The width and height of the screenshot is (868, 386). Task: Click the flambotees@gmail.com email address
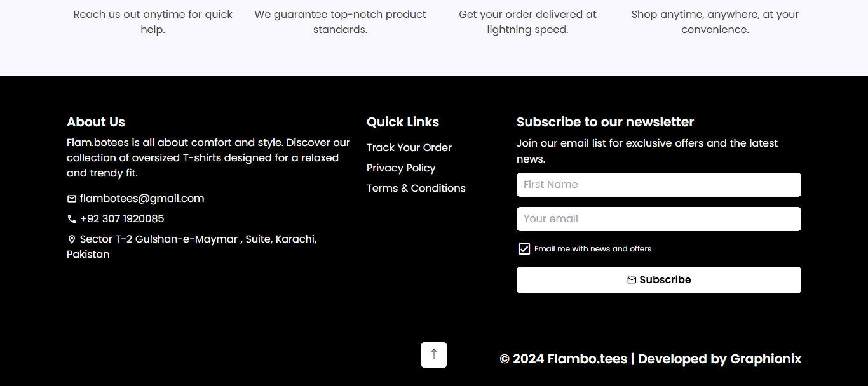142,199
